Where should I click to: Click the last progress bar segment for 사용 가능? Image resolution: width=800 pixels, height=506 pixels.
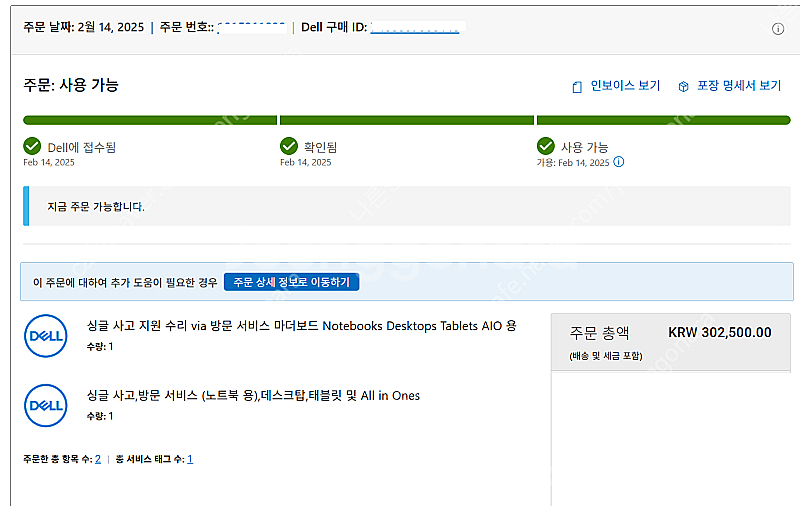point(664,120)
